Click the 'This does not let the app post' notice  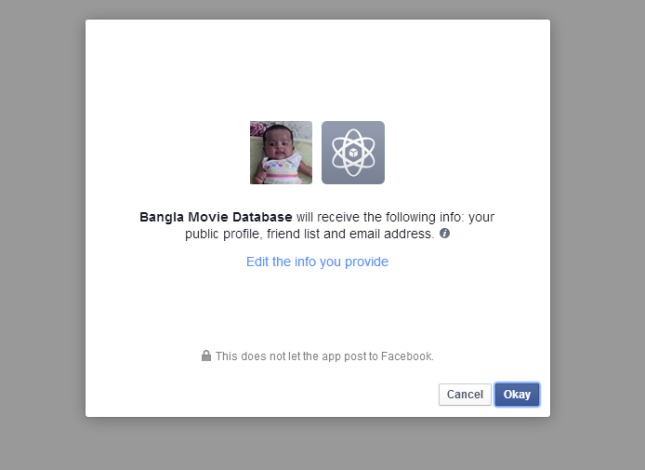pyautogui.click(x=324, y=356)
